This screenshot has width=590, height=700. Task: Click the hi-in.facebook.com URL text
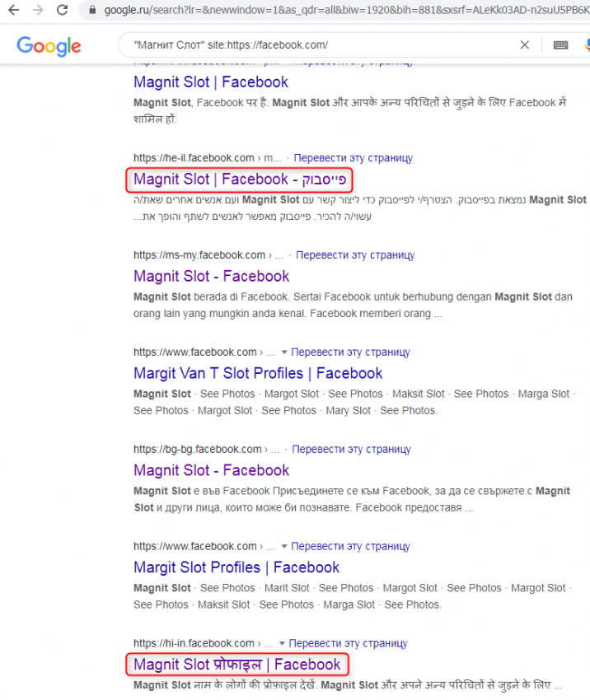(x=194, y=643)
